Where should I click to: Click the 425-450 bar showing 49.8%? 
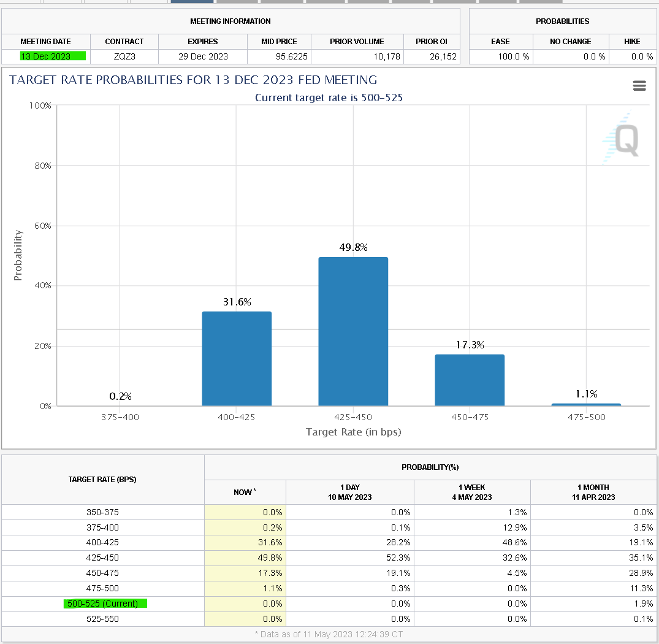[x=353, y=331]
